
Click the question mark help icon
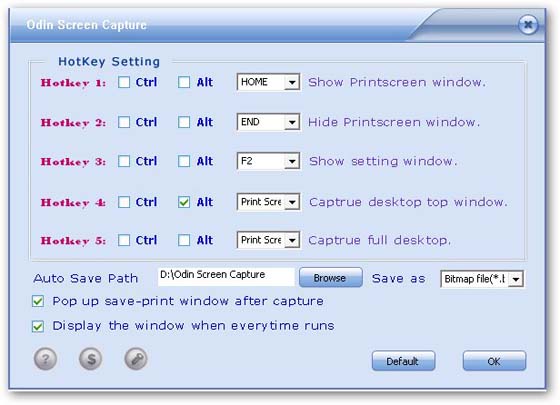click(45, 359)
